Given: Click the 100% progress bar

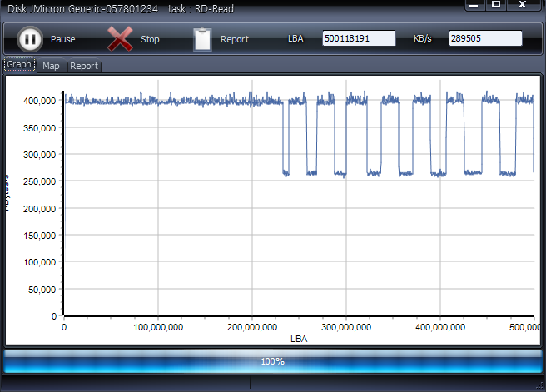Looking at the screenshot, I should [x=272, y=361].
